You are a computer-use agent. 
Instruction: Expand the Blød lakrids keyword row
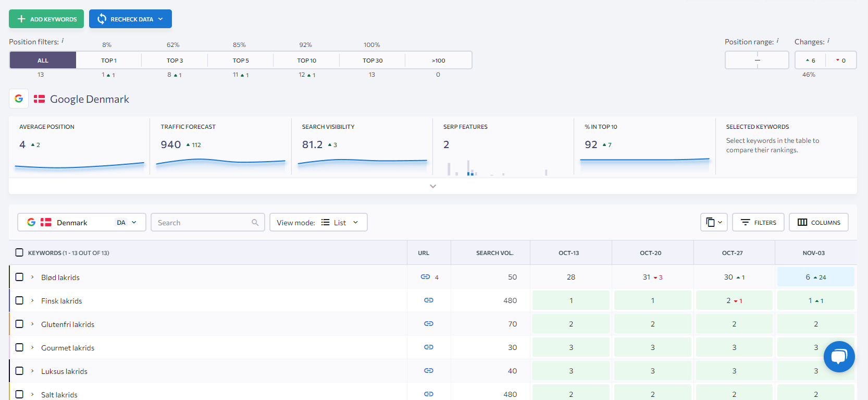point(32,277)
